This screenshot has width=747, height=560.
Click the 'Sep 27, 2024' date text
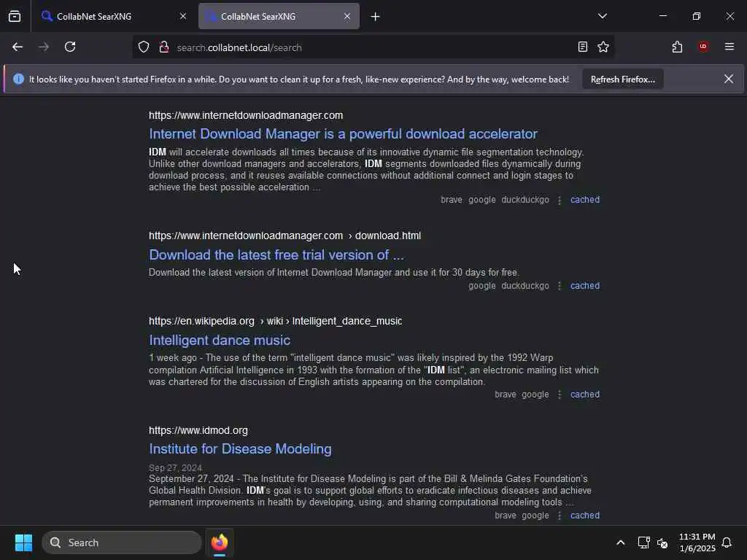coord(175,467)
